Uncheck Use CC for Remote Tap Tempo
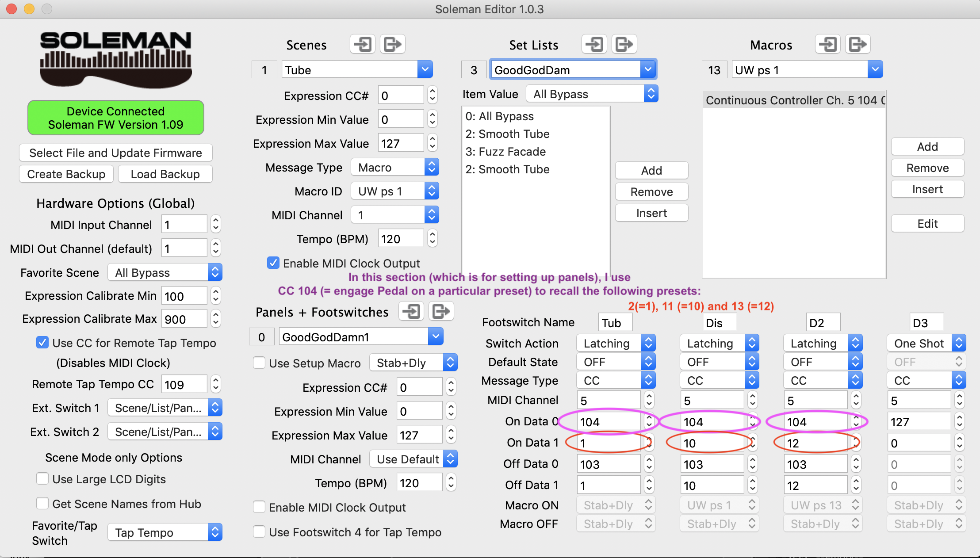This screenshot has height=558, width=980. pos(42,343)
